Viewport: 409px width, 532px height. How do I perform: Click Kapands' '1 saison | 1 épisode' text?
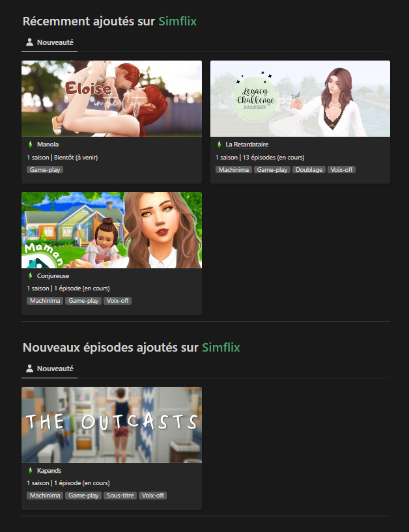click(68, 483)
